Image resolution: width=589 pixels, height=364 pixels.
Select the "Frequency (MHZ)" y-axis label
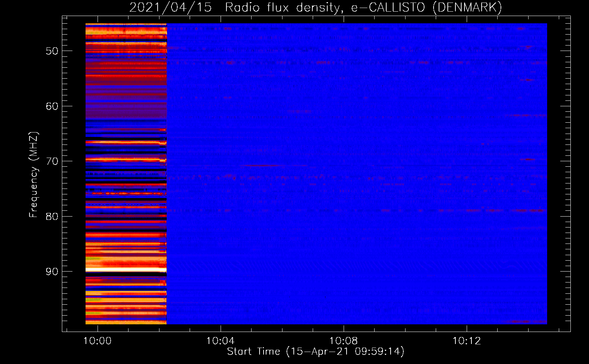click(33, 175)
